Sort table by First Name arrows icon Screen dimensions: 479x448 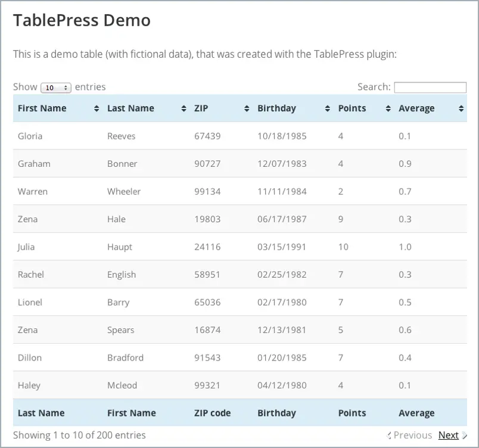(x=97, y=108)
